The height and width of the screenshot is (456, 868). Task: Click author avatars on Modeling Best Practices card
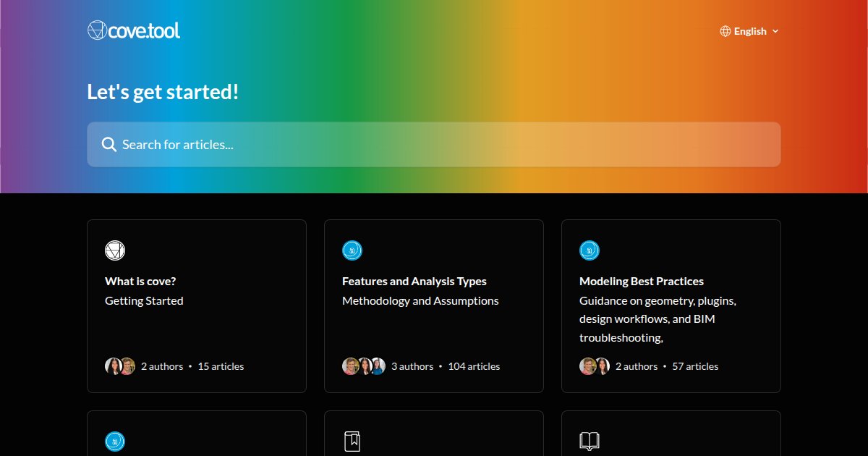(595, 366)
